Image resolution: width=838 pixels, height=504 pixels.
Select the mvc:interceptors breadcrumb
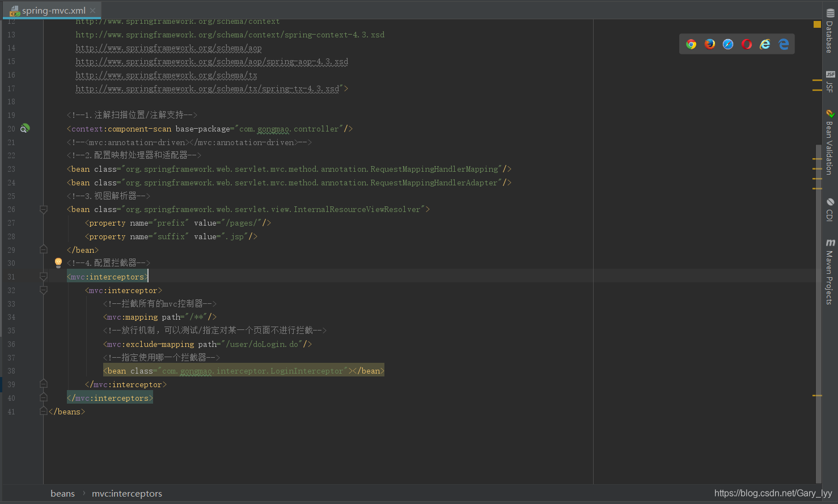(x=127, y=494)
